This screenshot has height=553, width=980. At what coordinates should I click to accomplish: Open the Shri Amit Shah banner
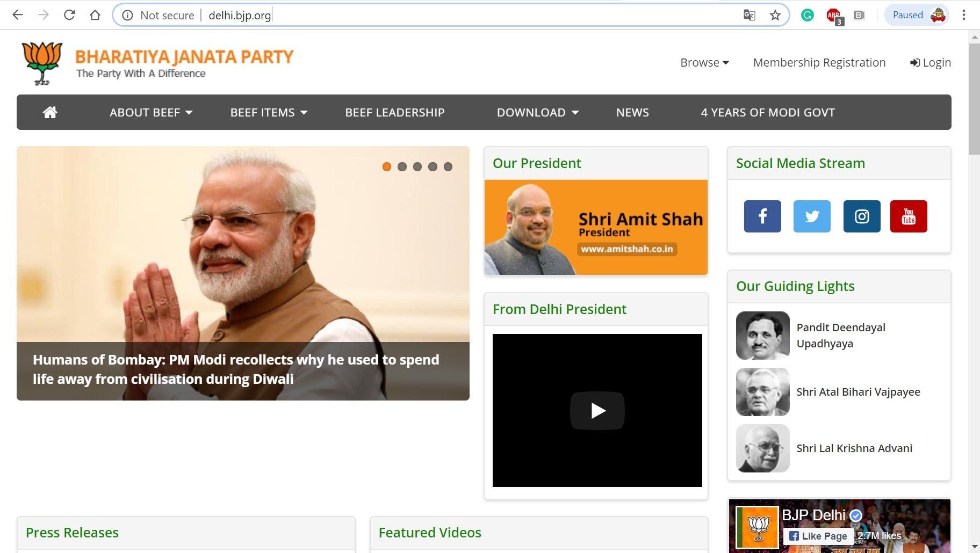(596, 227)
